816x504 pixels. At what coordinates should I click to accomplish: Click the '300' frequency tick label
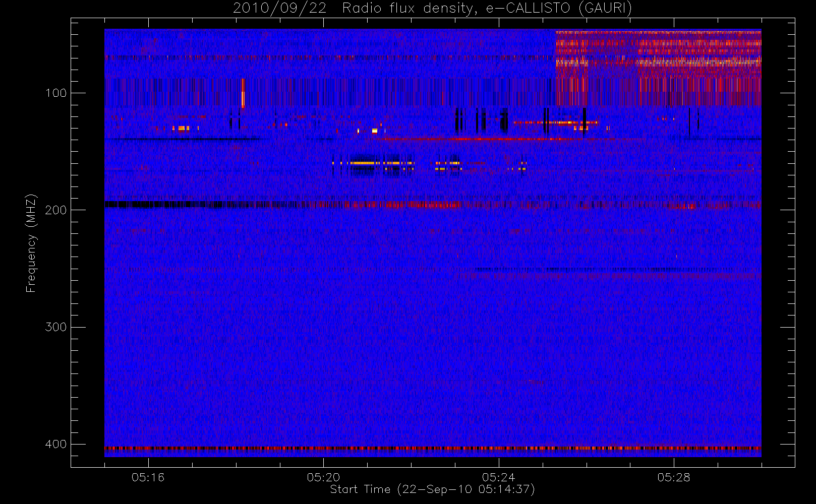pos(55,327)
